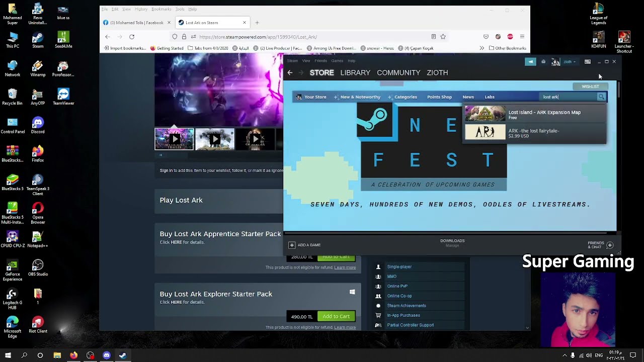Open Steam Friends menu

click(x=320, y=61)
